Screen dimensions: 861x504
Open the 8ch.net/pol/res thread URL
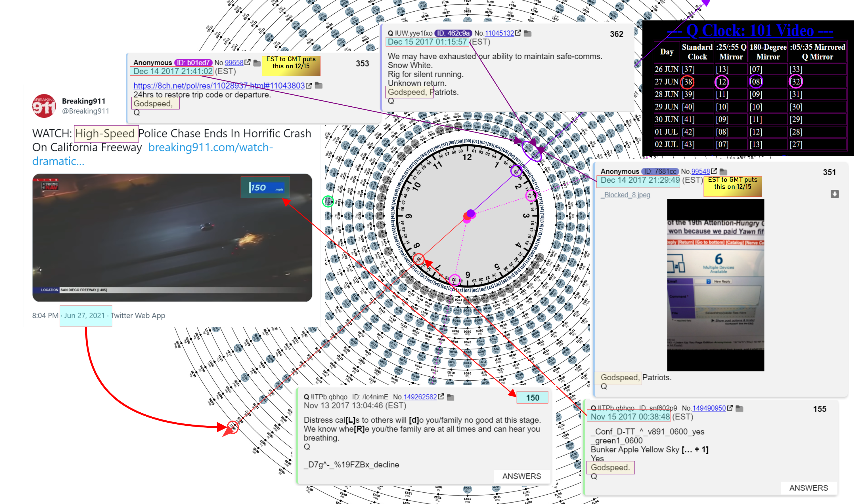pos(219,85)
